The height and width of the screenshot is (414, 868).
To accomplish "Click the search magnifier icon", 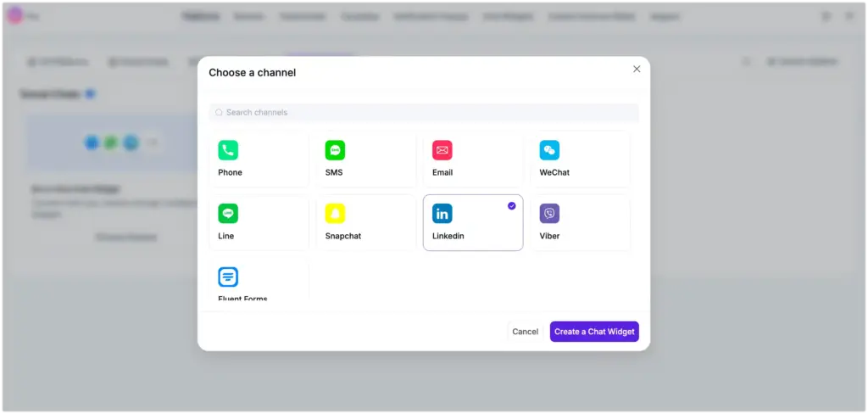I will coord(220,113).
